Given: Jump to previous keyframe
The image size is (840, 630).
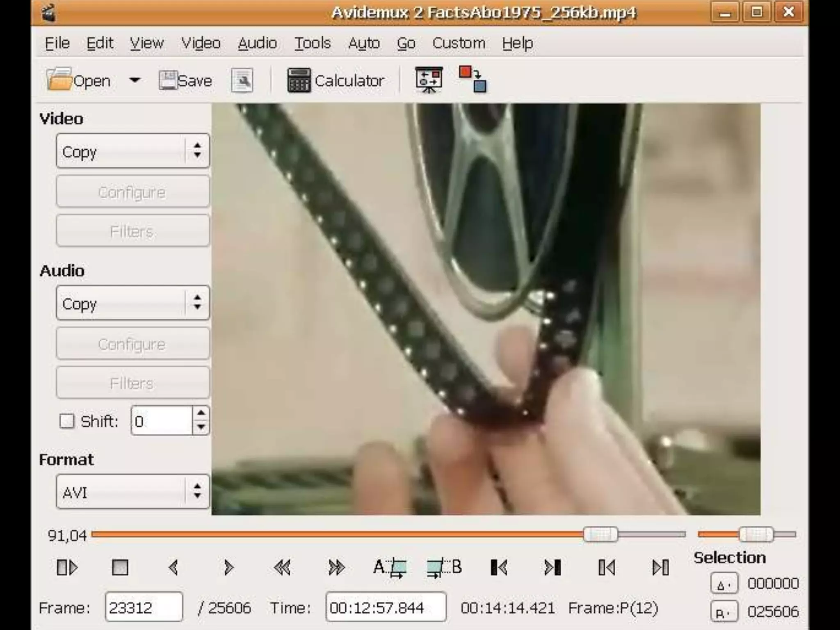Looking at the screenshot, I should pos(282,568).
